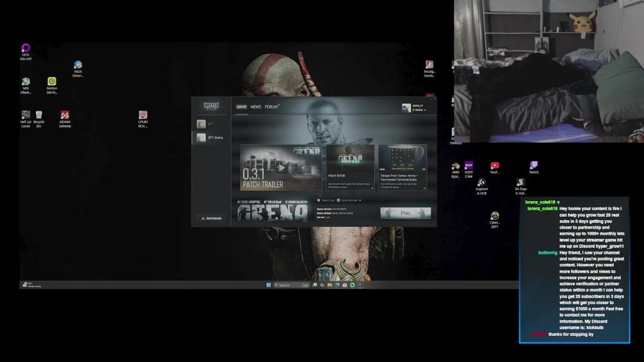Open Six Days in Fallujah desktop icon
This screenshot has width=644, height=362.
(521, 187)
